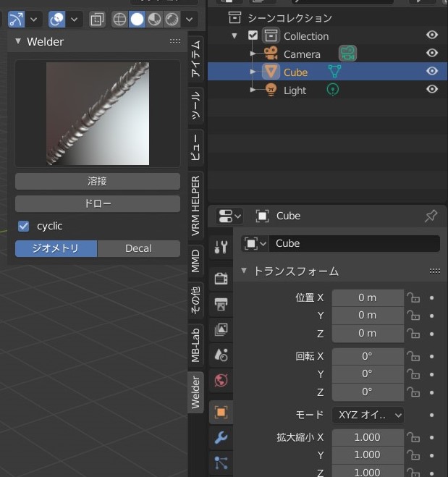Click the 回転 X value field
The height and width of the screenshot is (477, 448).
click(368, 356)
